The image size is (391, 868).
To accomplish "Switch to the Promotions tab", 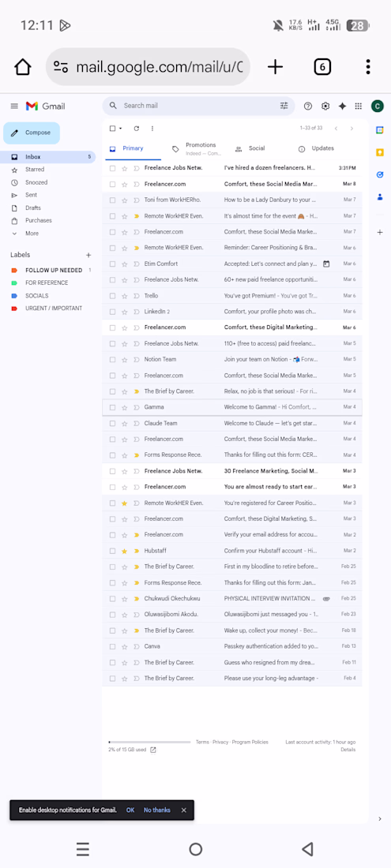I will coord(196,148).
